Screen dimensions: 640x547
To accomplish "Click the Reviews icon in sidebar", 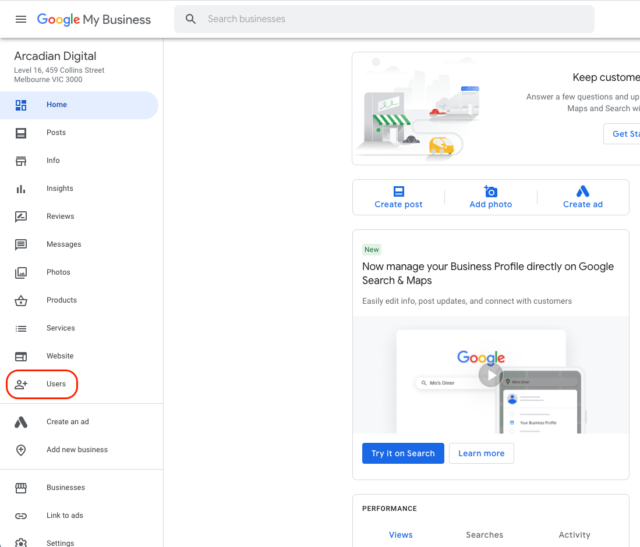I will (x=21, y=216).
